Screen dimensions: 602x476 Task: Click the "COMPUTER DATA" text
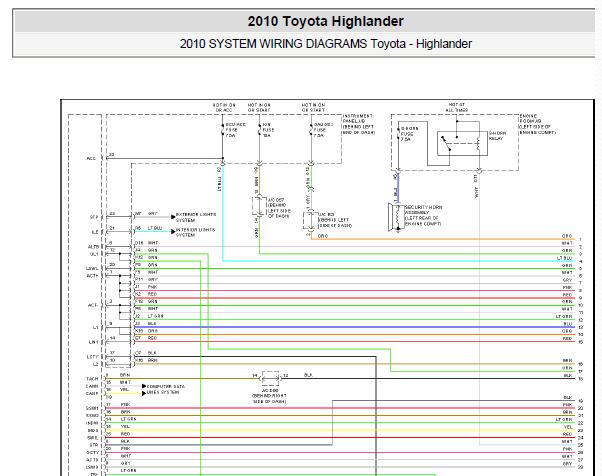tap(166, 386)
